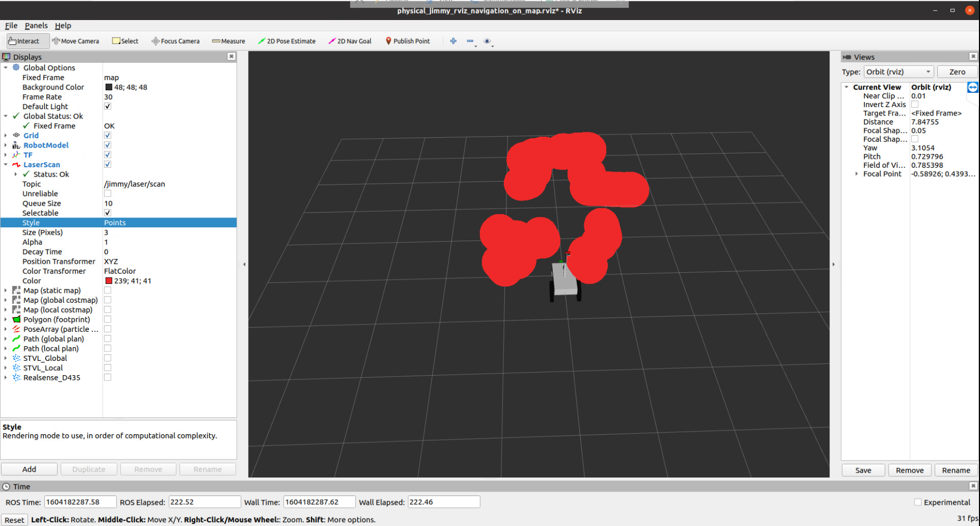Click the Wall Elapsed field

pos(444,502)
